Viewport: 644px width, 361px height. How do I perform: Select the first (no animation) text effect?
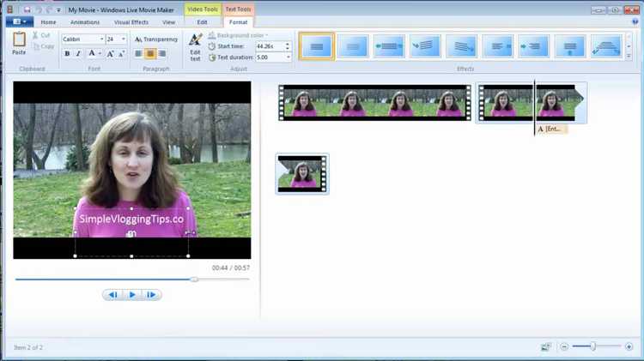pos(317,46)
